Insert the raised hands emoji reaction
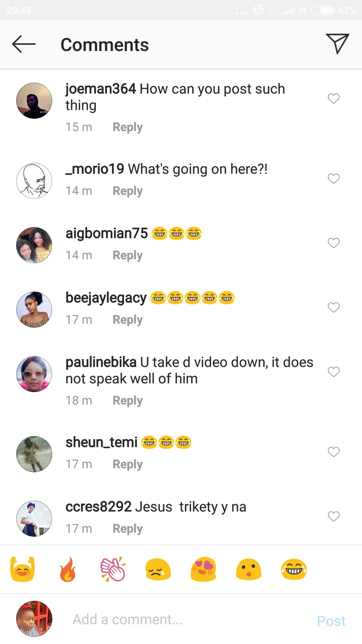Screen dimensions: 362x644 point(22,570)
